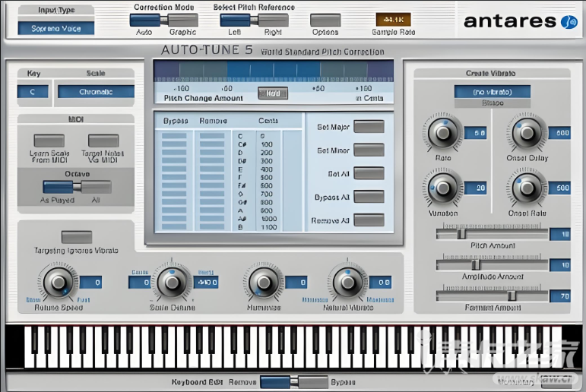Image resolution: width=586 pixels, height=392 pixels.
Task: Toggle the Remove cell for note C#
Action: pos(212,144)
